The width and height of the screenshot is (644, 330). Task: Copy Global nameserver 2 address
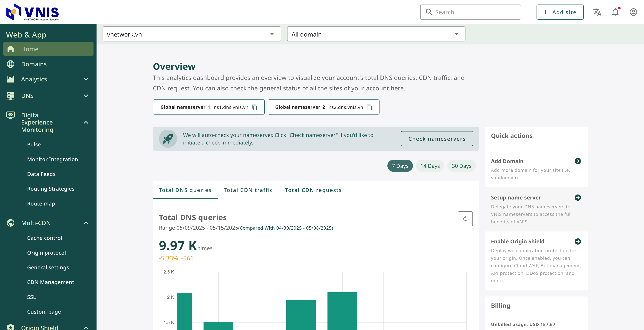pos(369,107)
